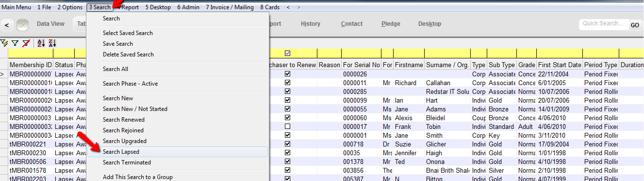Click the For Serial No column header
The height and width of the screenshot is (181, 644).
(x=362, y=65)
